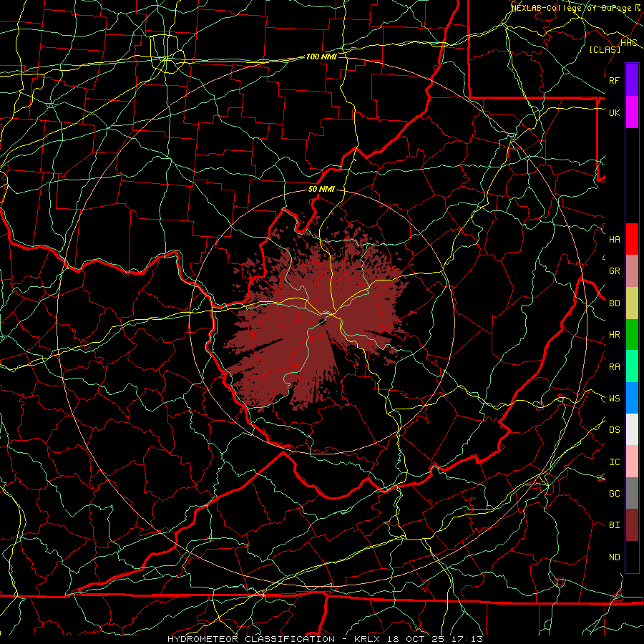Click the RF purple legend swatch
This screenshot has width=644, height=644.
[632, 80]
